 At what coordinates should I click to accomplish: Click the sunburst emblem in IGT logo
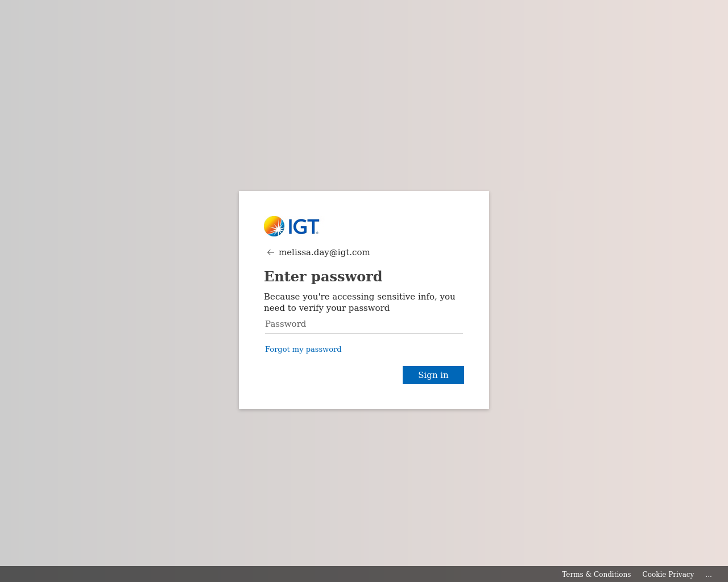point(274,226)
